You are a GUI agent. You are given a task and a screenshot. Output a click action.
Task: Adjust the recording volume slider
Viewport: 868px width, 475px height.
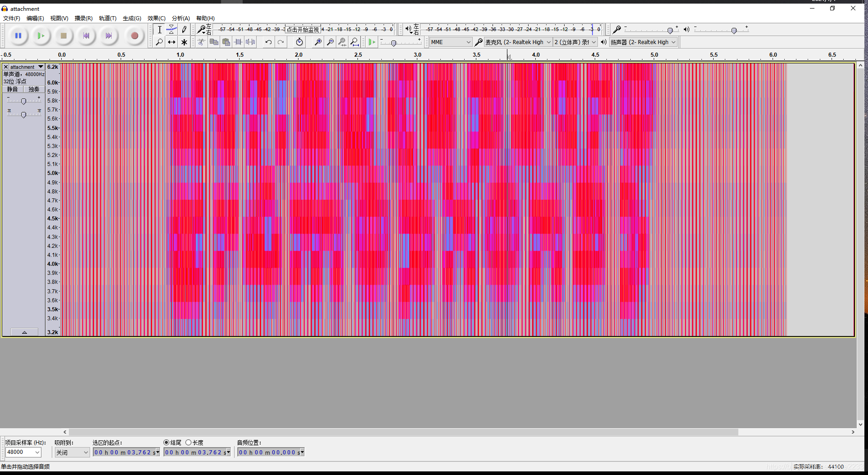(670, 30)
